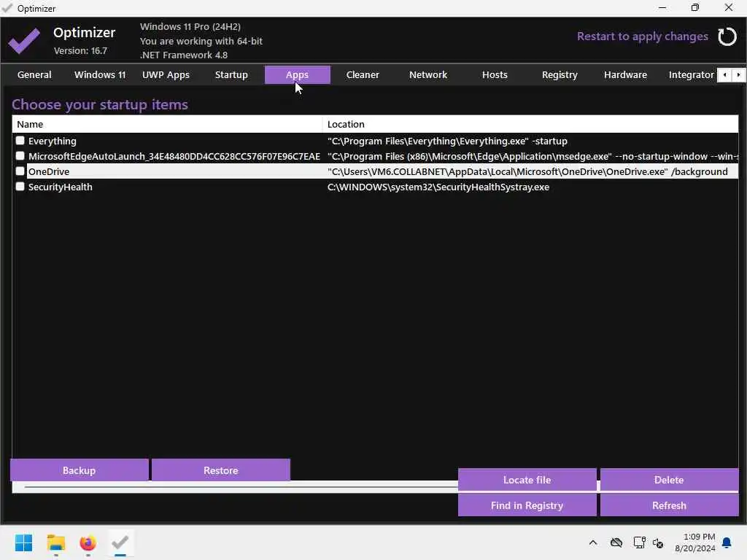Open the Cleaner tab

pos(363,75)
